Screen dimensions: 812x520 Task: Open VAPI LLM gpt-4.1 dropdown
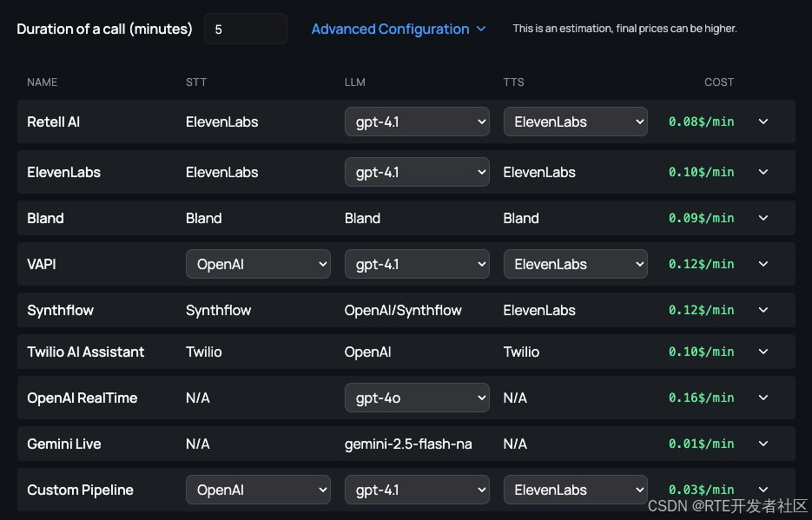(417, 264)
